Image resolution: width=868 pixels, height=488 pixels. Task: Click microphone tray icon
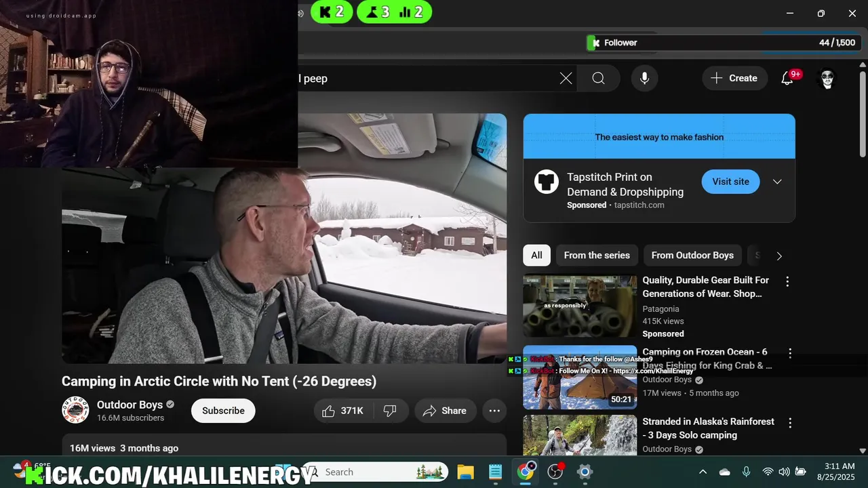(x=746, y=472)
